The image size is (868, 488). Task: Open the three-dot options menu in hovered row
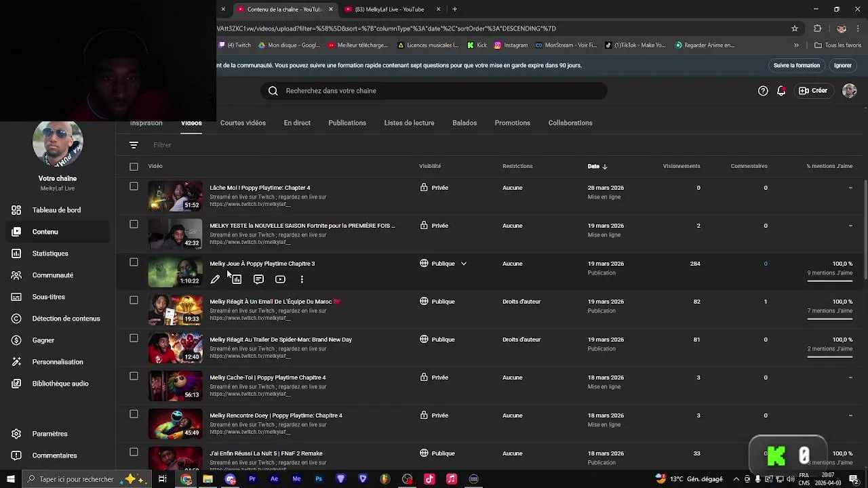(302, 279)
